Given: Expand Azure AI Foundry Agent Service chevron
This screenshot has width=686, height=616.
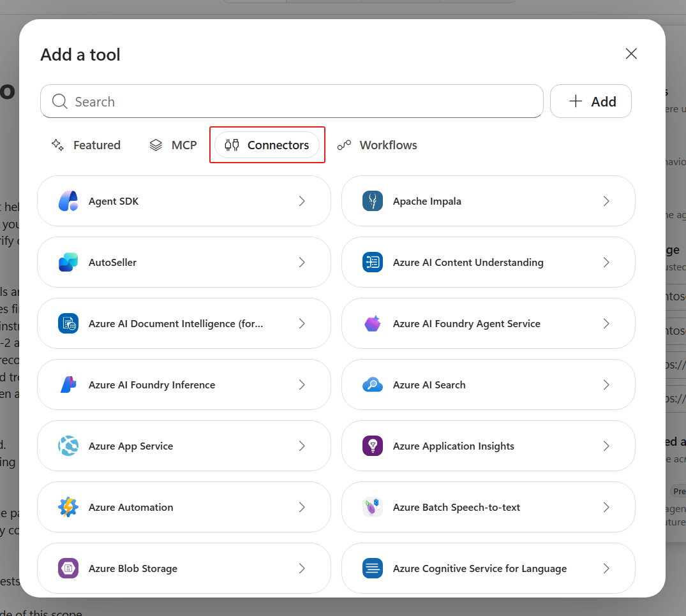Looking at the screenshot, I should [606, 323].
